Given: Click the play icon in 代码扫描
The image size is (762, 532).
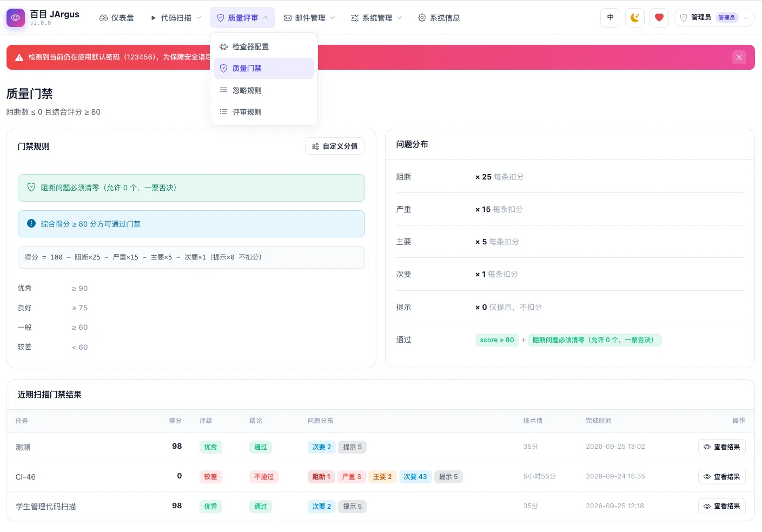Looking at the screenshot, I should click(154, 18).
